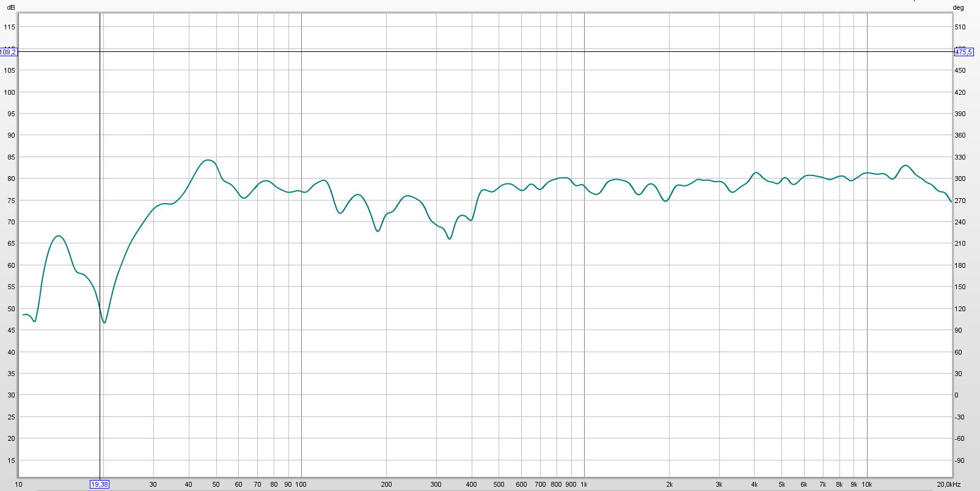Click the 330 label on the degree axis

[960, 157]
